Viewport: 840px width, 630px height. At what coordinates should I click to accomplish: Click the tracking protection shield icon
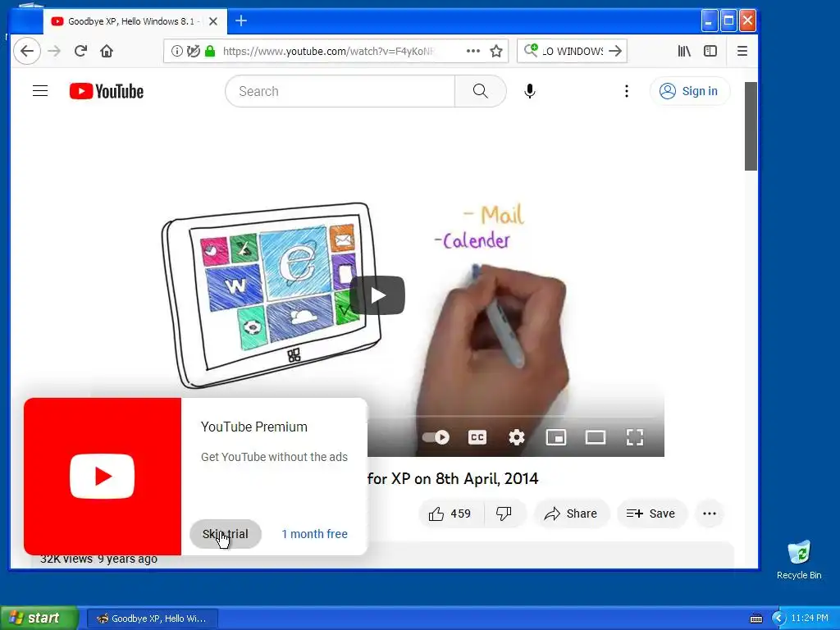[x=194, y=51]
